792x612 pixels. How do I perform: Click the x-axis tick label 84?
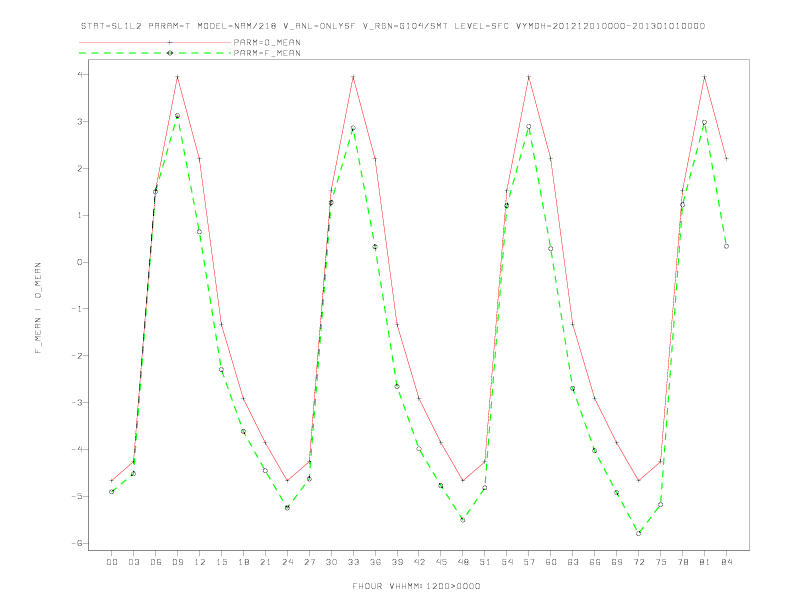click(726, 562)
